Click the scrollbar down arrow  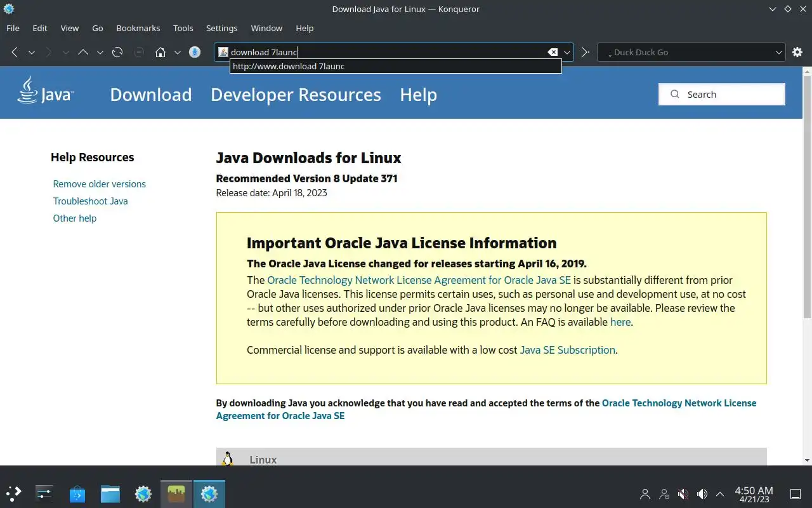807,460
